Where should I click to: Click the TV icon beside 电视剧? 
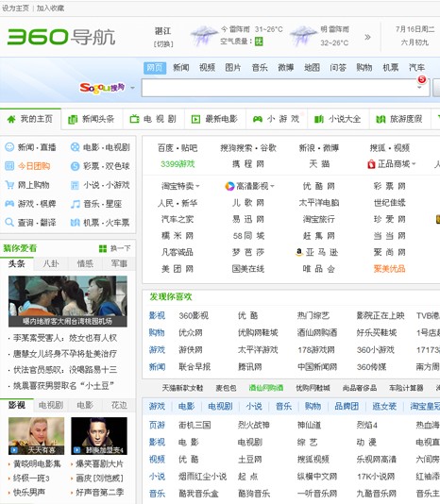pos(134,119)
